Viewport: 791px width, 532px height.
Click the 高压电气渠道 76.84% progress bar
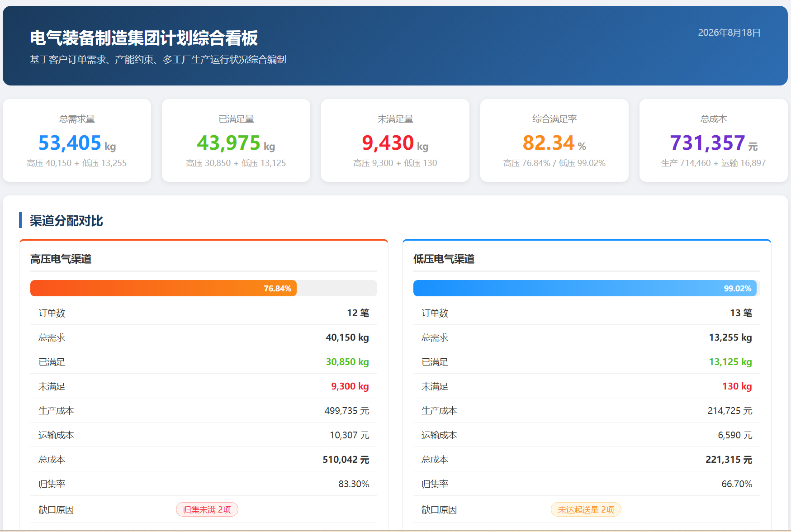[204, 288]
